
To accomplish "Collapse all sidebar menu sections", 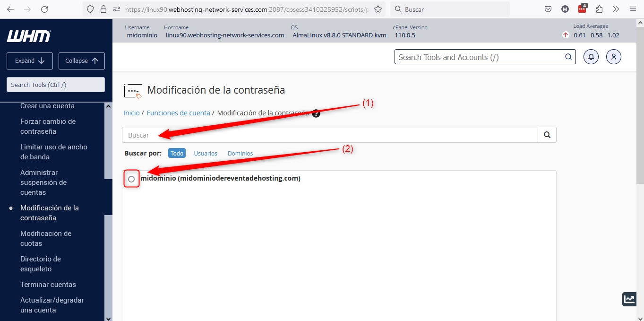I will 81,61.
